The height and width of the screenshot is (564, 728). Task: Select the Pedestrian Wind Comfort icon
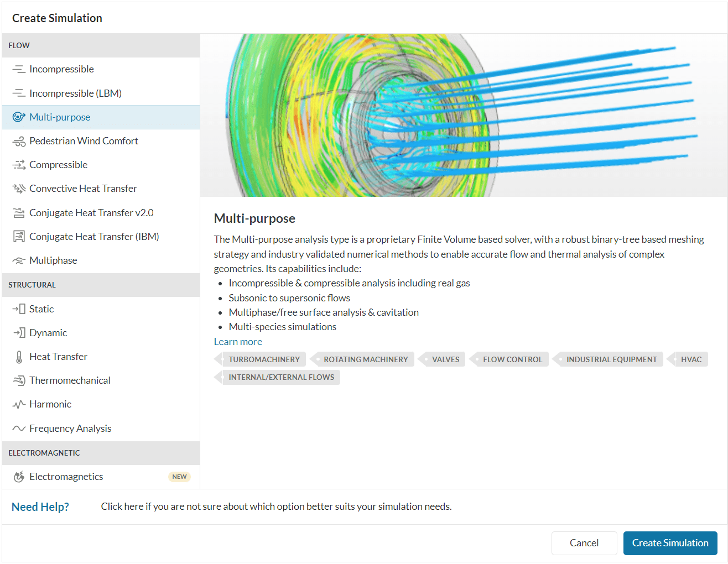(x=19, y=141)
